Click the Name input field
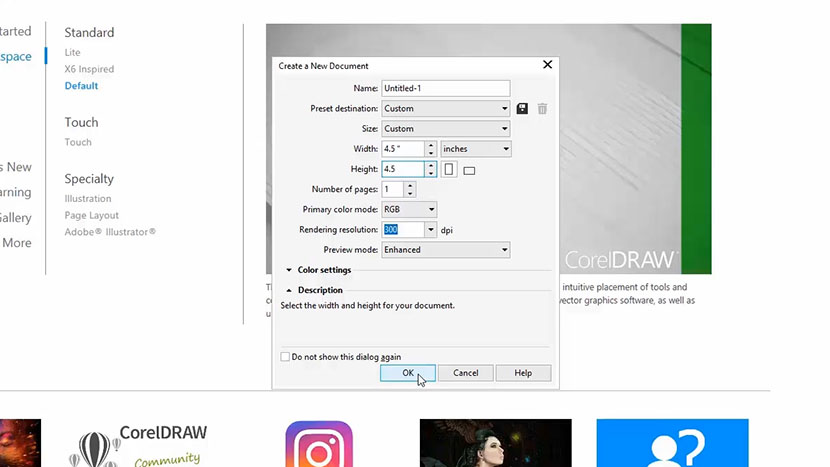830x467 pixels. click(445, 89)
